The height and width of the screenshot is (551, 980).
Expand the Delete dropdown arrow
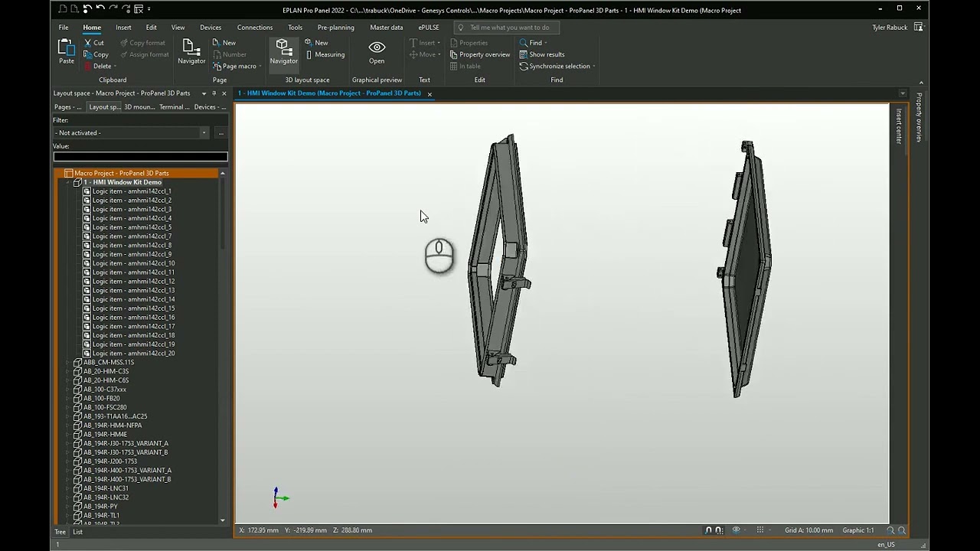115,67
